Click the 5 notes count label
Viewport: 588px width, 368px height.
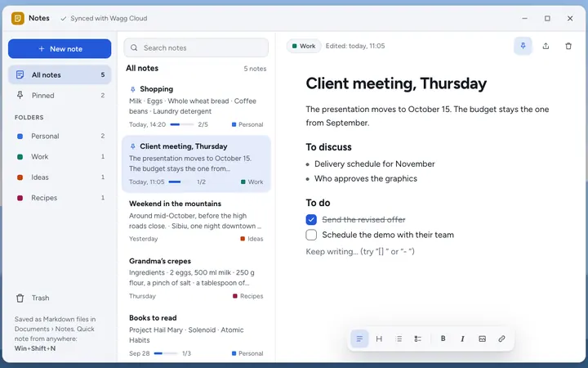255,69
